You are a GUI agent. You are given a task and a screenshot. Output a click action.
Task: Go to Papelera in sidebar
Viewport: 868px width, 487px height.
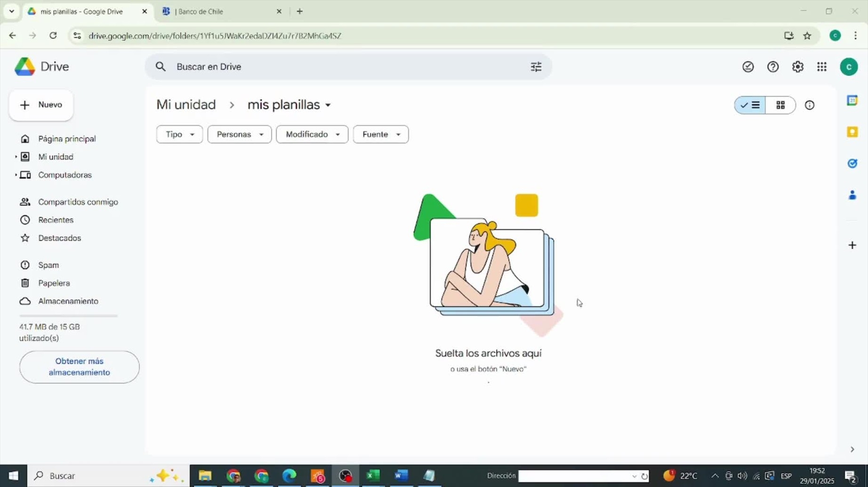tap(54, 283)
